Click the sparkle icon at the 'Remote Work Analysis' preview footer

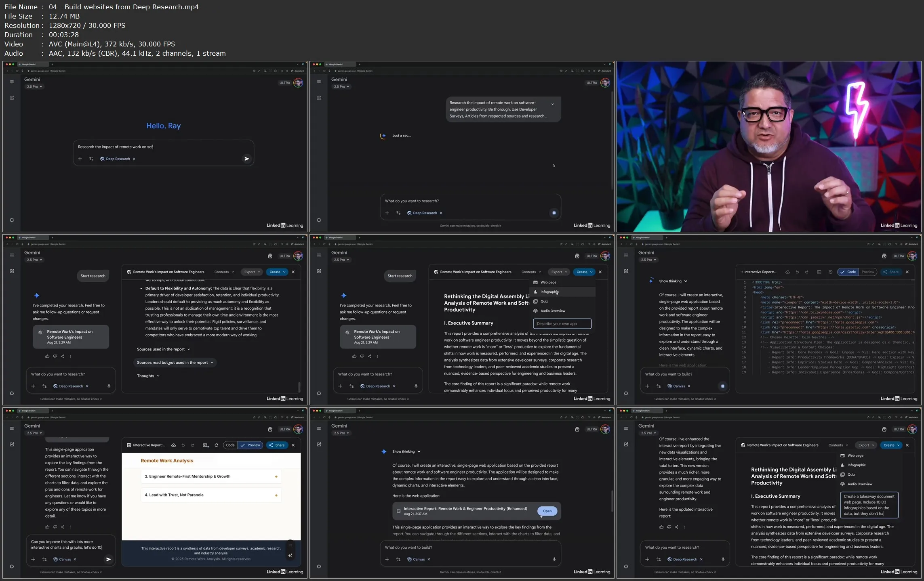290,556
